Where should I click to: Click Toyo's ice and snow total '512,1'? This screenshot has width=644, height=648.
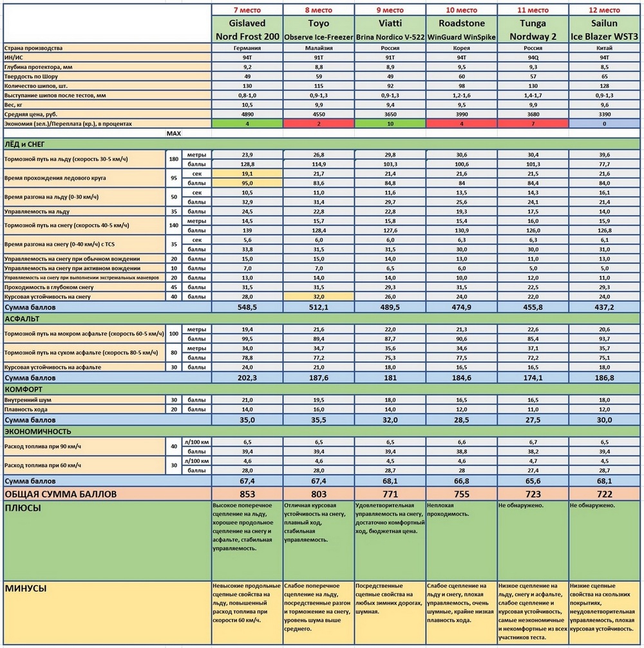pyautogui.click(x=319, y=307)
